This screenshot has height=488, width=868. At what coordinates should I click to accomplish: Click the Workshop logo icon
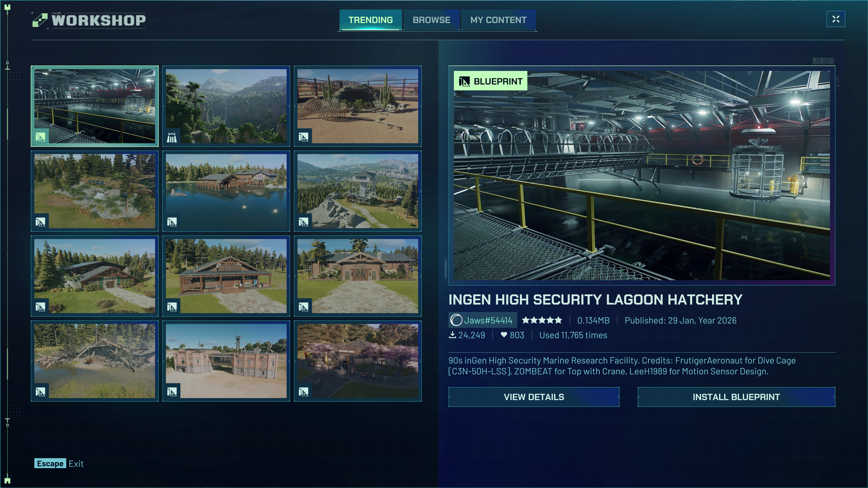[40, 20]
